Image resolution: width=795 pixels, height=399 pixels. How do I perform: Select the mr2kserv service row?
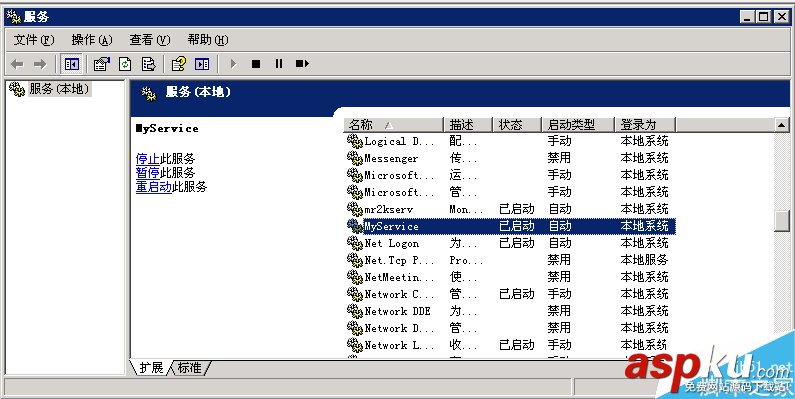click(510, 208)
